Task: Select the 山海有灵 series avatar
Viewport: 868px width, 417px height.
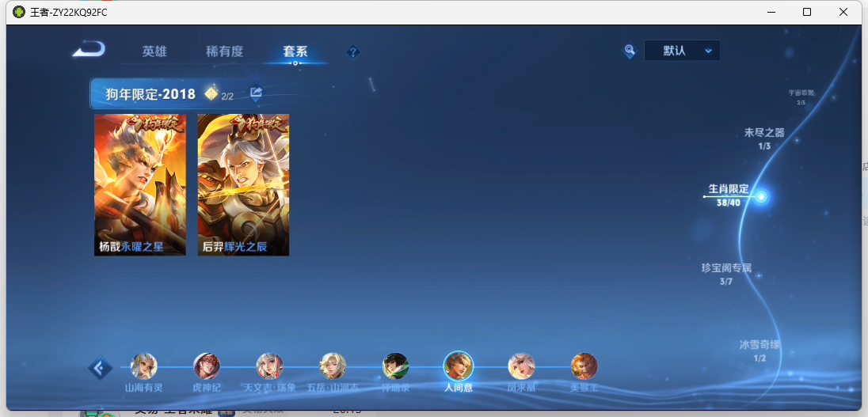Action: [144, 366]
